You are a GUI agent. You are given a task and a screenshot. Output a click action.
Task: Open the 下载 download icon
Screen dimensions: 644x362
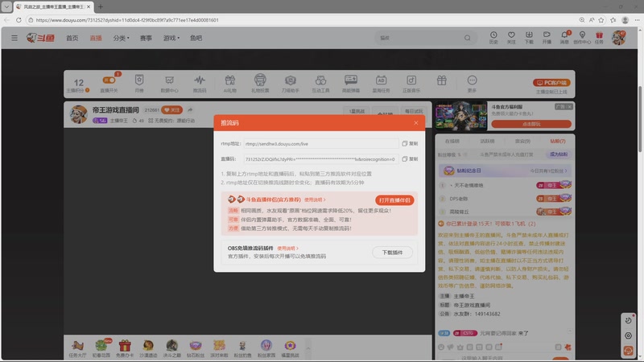[529, 37]
